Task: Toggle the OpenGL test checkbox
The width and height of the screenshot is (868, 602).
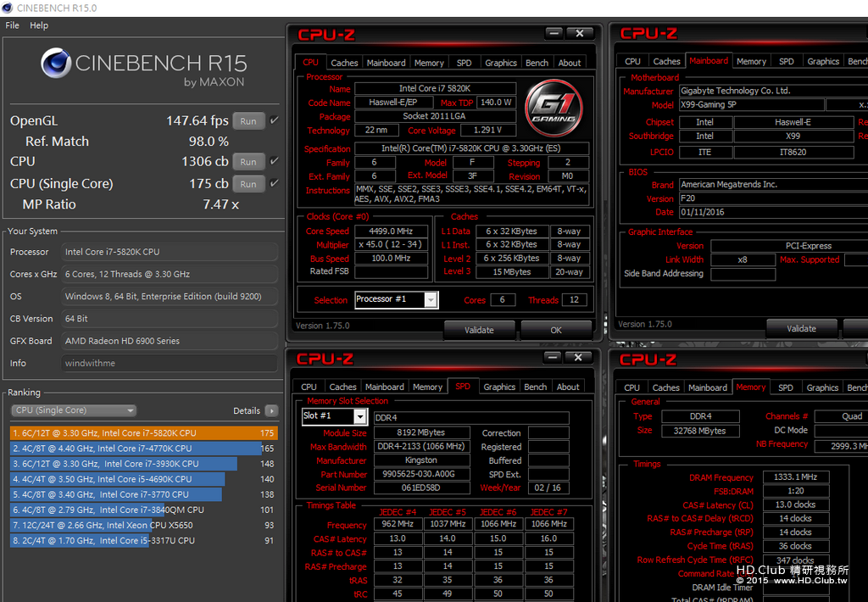Action: [x=274, y=120]
